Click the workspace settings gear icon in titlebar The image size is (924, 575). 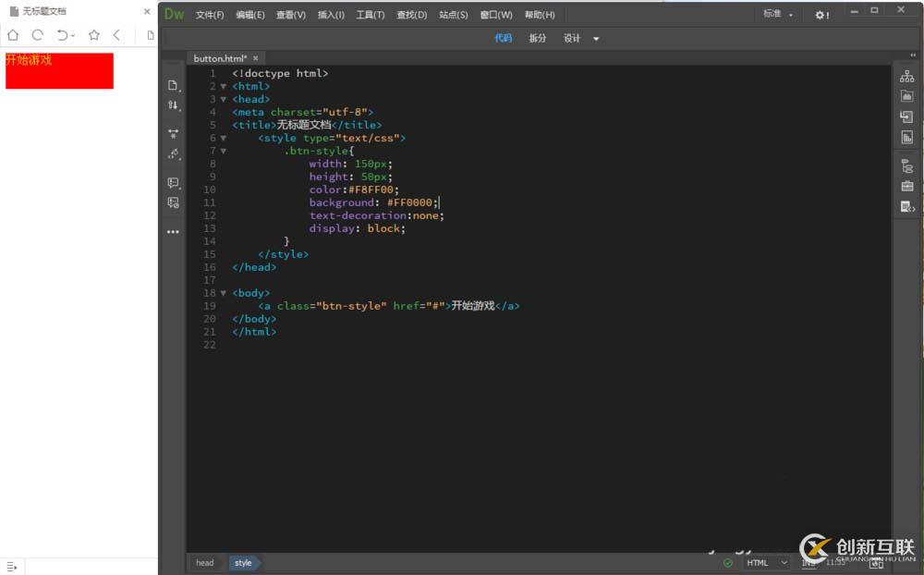[821, 15]
